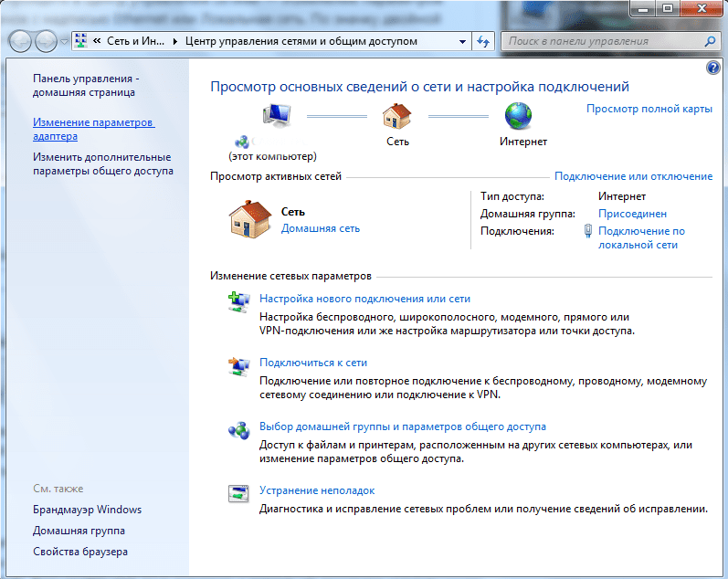Click the large house icon in active networks
The image size is (728, 579).
249,219
